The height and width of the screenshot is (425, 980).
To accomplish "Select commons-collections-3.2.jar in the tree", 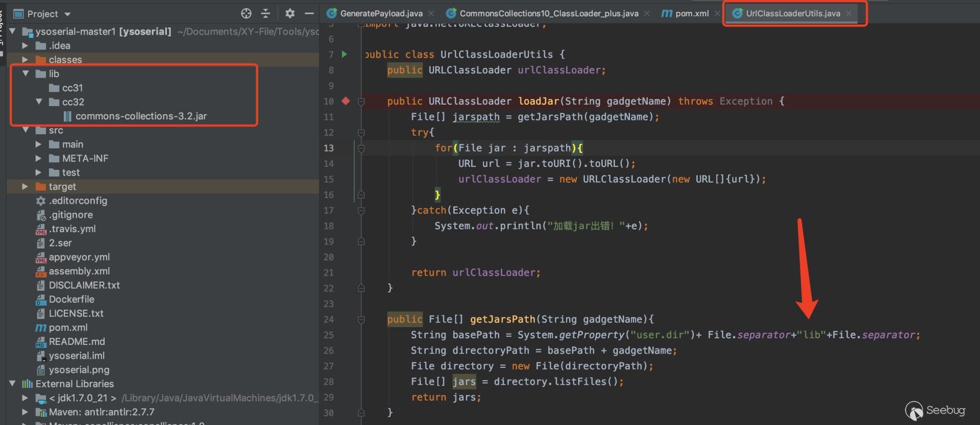I will click(x=141, y=116).
